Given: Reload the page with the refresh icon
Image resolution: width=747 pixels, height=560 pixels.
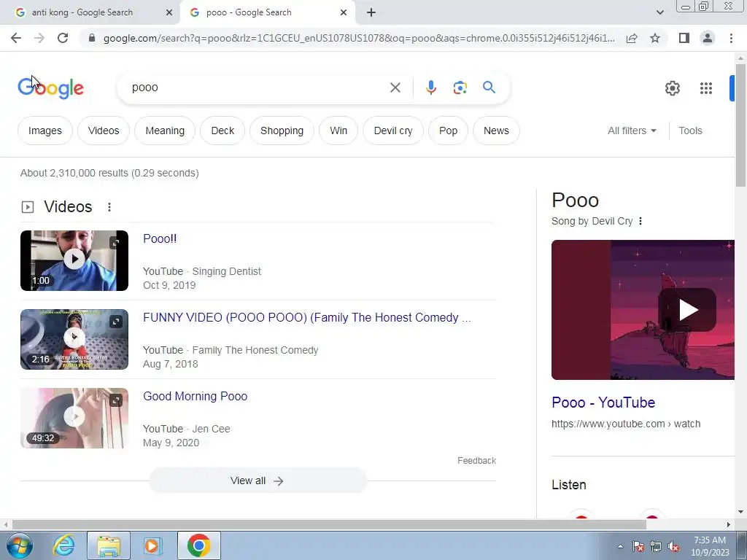Looking at the screenshot, I should pos(63,38).
